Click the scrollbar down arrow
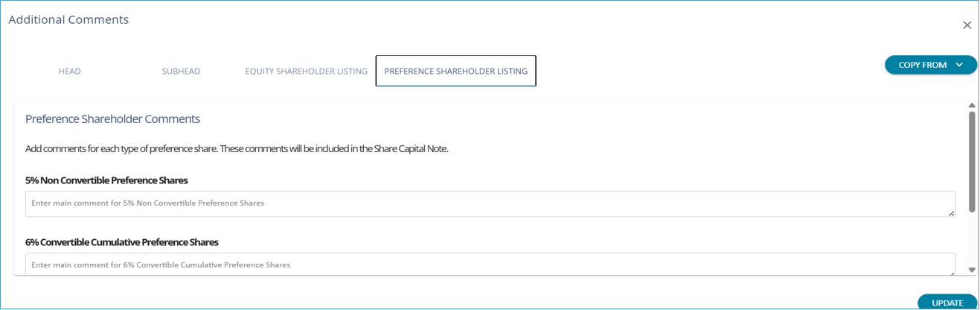The width and height of the screenshot is (980, 310). click(972, 270)
